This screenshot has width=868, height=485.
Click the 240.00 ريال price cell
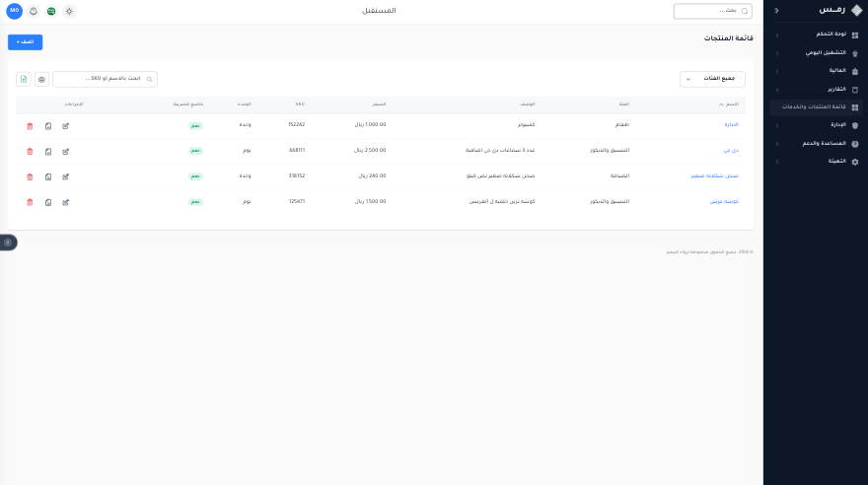(x=372, y=175)
